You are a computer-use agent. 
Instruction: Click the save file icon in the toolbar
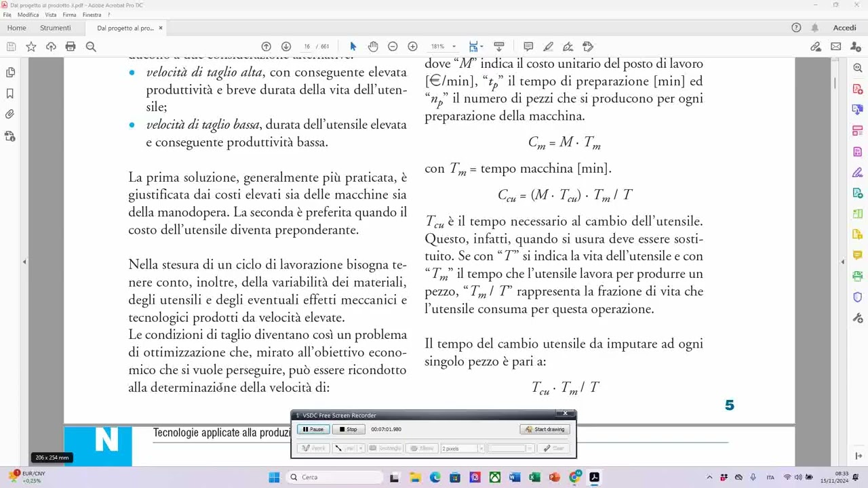click(11, 47)
